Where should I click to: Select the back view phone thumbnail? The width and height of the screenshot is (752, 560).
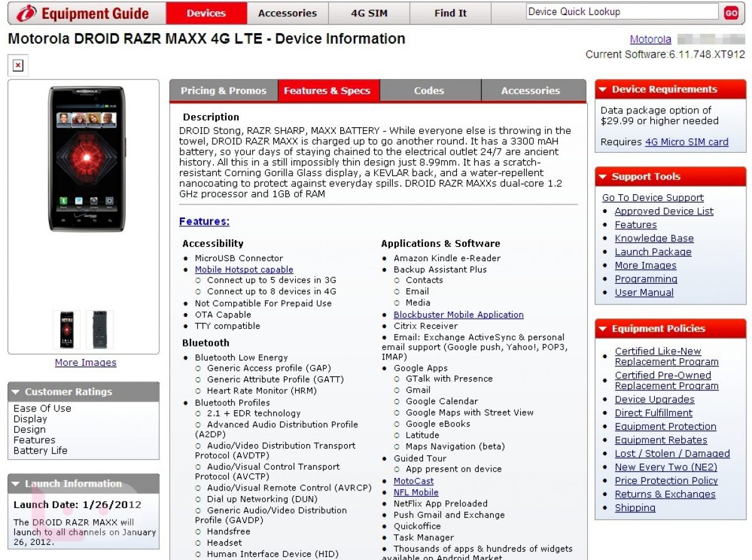(100, 329)
